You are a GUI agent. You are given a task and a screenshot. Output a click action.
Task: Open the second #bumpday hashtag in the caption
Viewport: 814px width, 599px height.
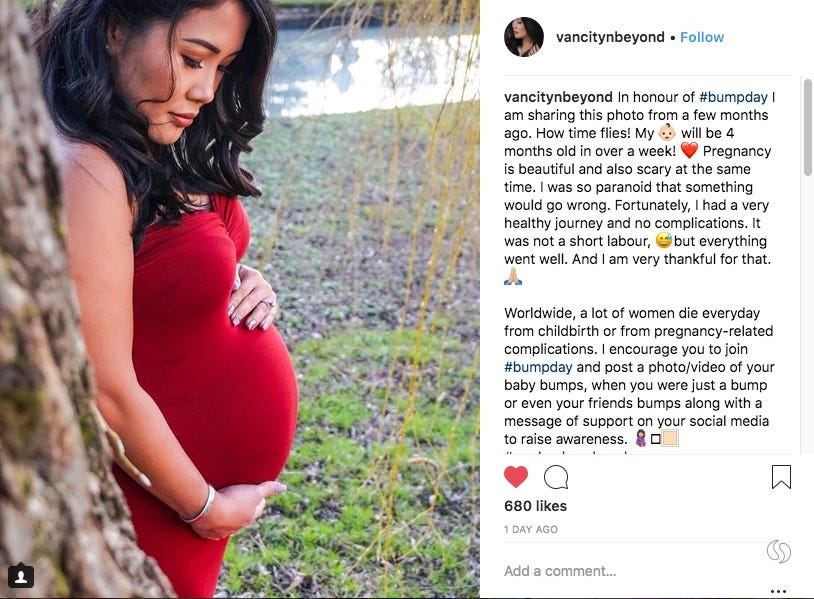click(x=538, y=367)
